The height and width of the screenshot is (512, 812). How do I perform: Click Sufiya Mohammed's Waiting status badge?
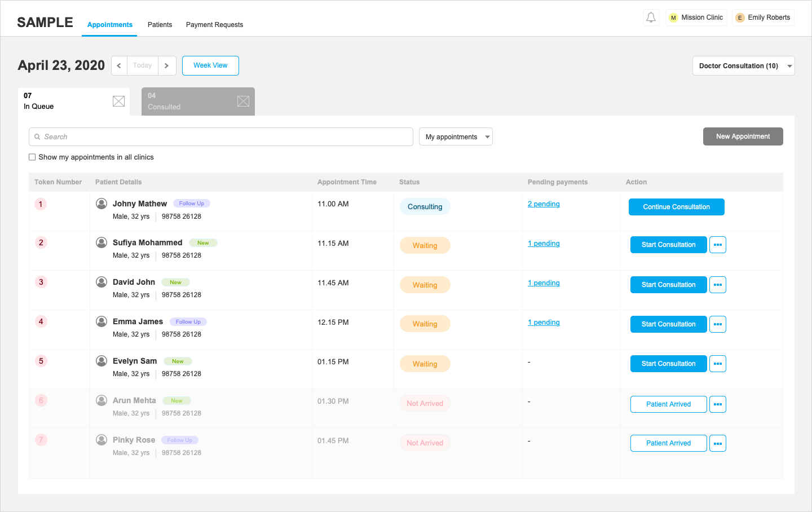point(425,246)
